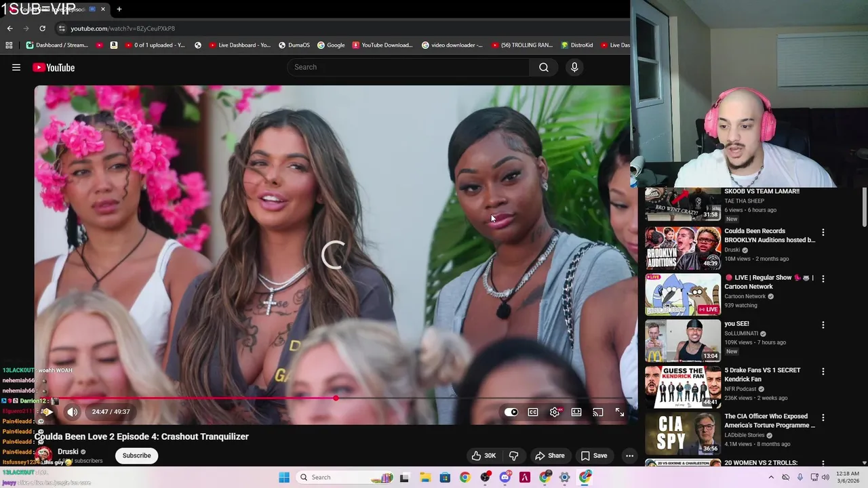Viewport: 868px width, 488px height.
Task: Open Discord from taskbar
Action: tap(505, 477)
